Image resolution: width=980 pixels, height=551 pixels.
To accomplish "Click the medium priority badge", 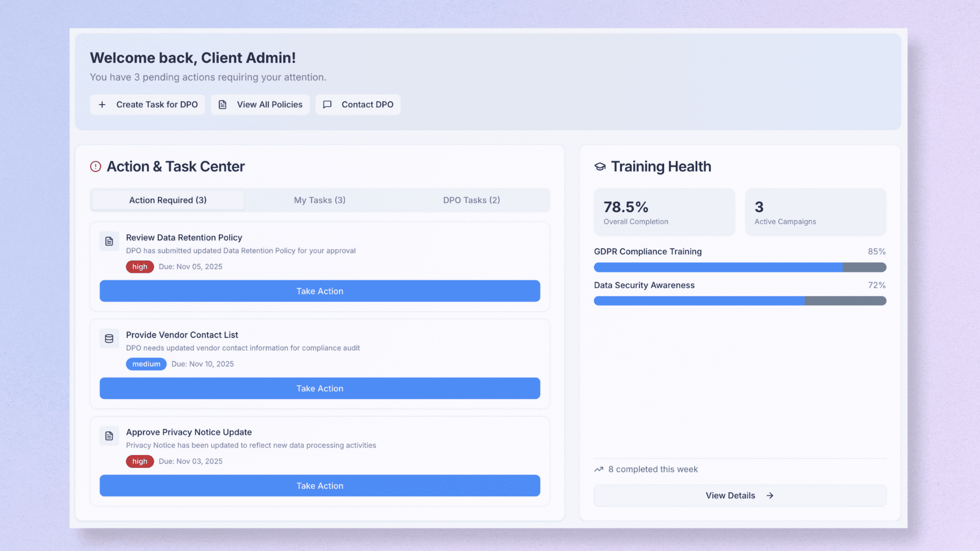I will [146, 364].
